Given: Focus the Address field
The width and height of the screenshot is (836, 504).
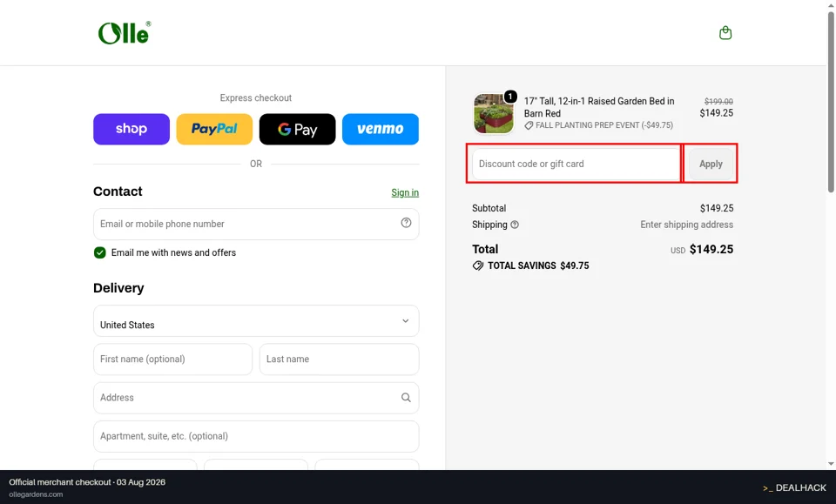Looking at the screenshot, I should [x=256, y=398].
